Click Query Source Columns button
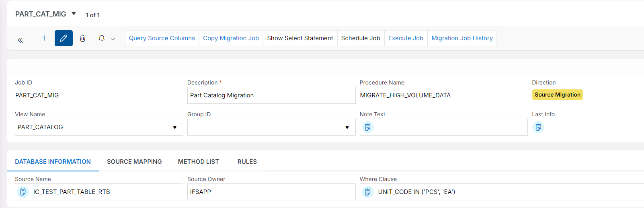Screen dimensions: 644x208 coord(162,38)
